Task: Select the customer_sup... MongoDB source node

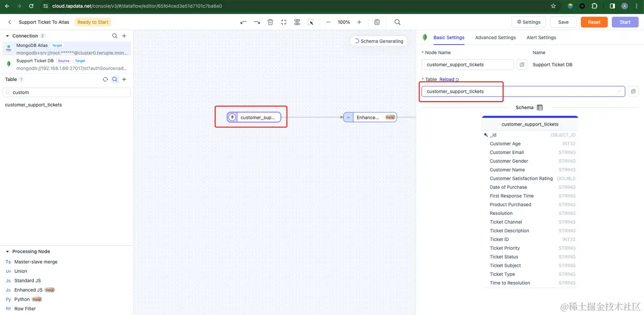Action: 254,117
